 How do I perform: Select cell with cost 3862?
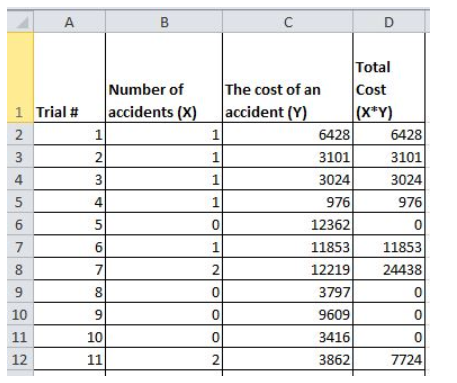pyautogui.click(x=288, y=359)
